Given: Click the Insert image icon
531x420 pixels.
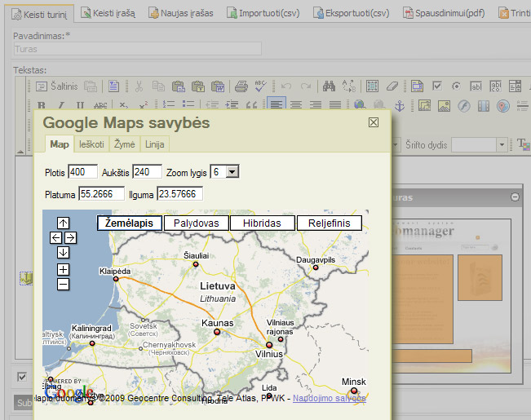Looking at the screenshot, I should (444, 106).
